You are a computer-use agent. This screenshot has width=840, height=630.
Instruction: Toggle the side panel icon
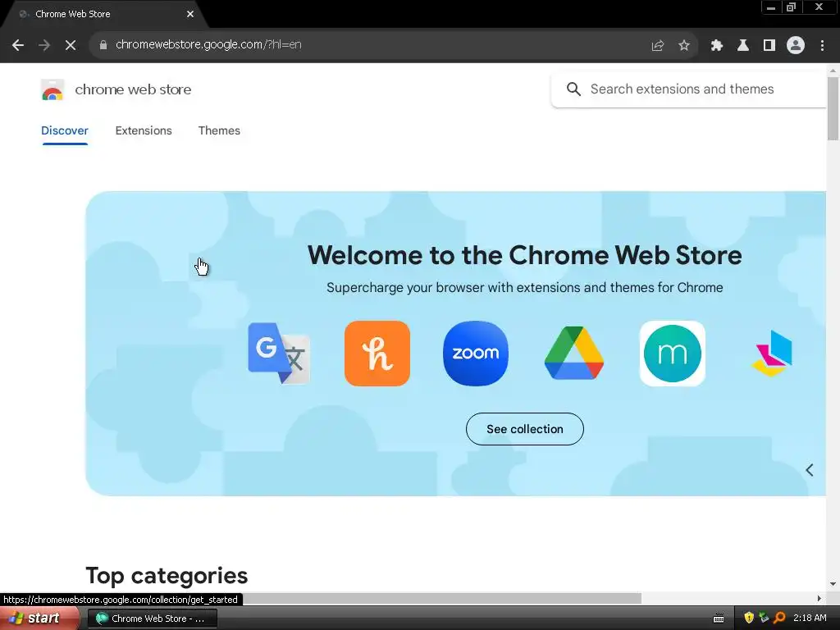click(769, 46)
